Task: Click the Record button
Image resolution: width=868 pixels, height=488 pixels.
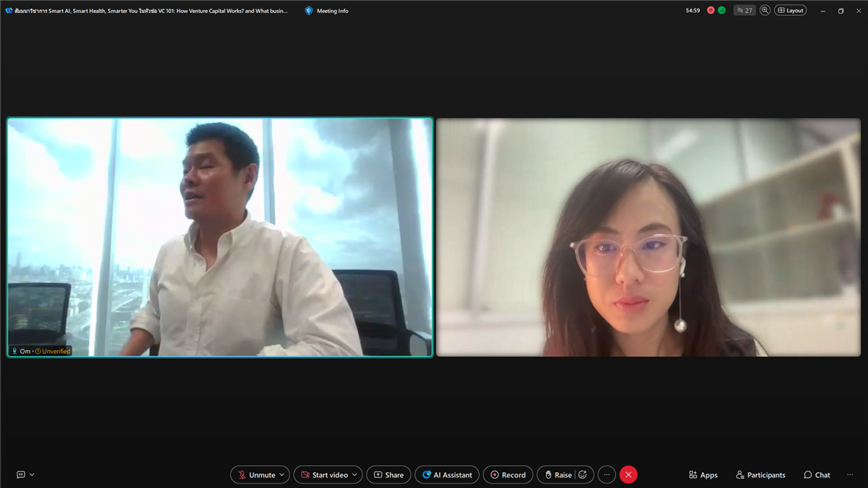Action: click(508, 475)
